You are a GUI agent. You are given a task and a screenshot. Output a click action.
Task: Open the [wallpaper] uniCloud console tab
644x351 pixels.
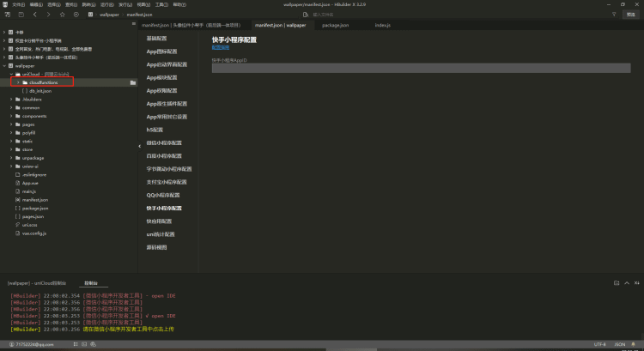pyautogui.click(x=37, y=283)
